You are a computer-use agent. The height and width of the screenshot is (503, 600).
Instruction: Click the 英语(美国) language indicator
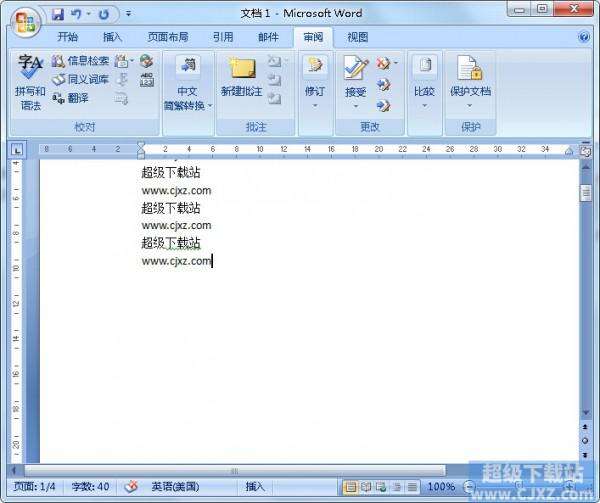(x=175, y=487)
